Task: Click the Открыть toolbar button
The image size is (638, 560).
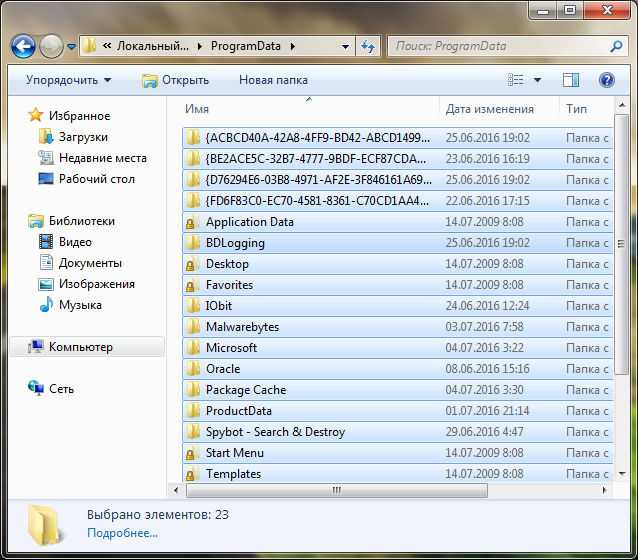Action: coord(176,80)
